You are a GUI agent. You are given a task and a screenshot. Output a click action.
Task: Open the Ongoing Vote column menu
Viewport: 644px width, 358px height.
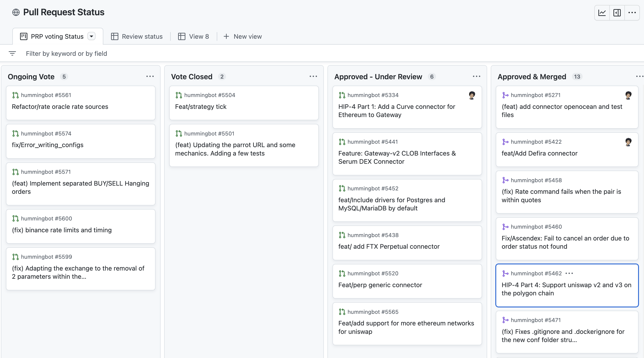tap(150, 76)
